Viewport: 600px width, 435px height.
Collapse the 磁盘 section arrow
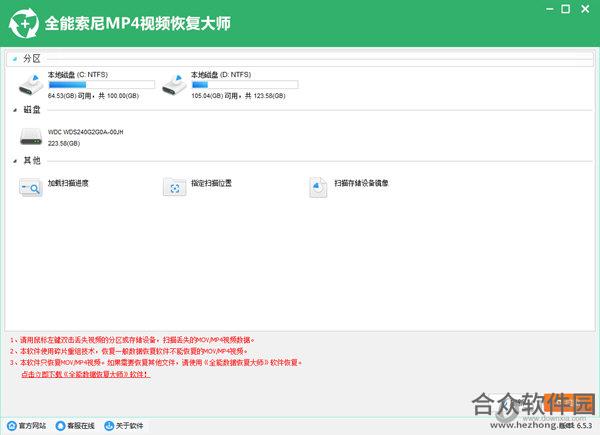pyautogui.click(x=15, y=110)
